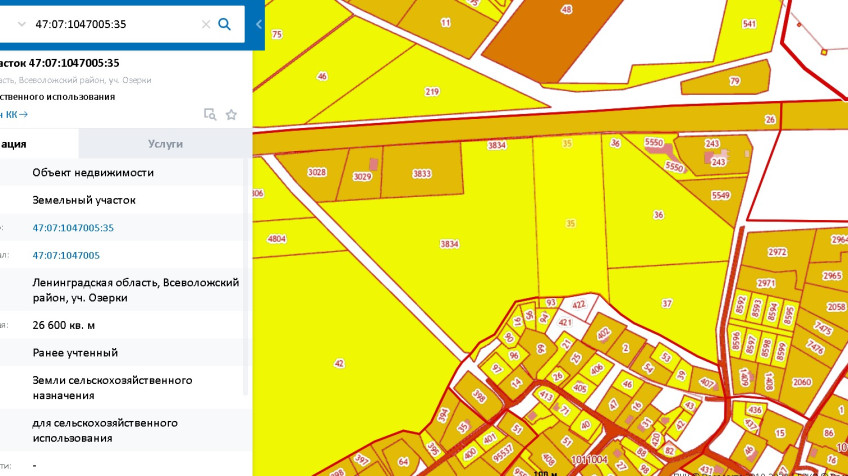Viewport: 848px width, 476px height.
Task: Open the search type dropdown chevron
Action: pos(20,24)
